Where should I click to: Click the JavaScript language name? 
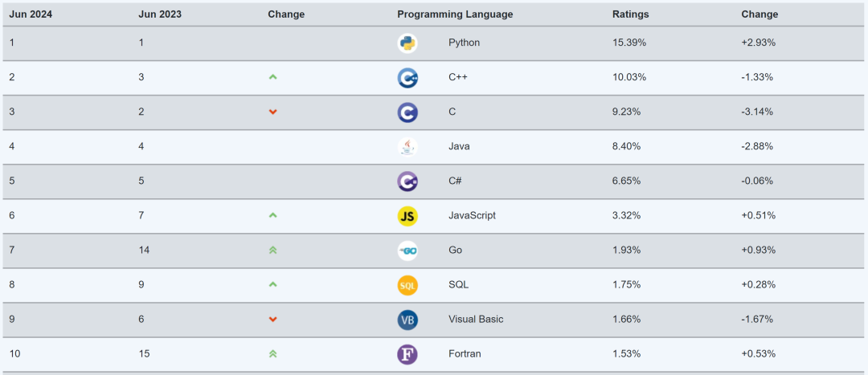473,215
